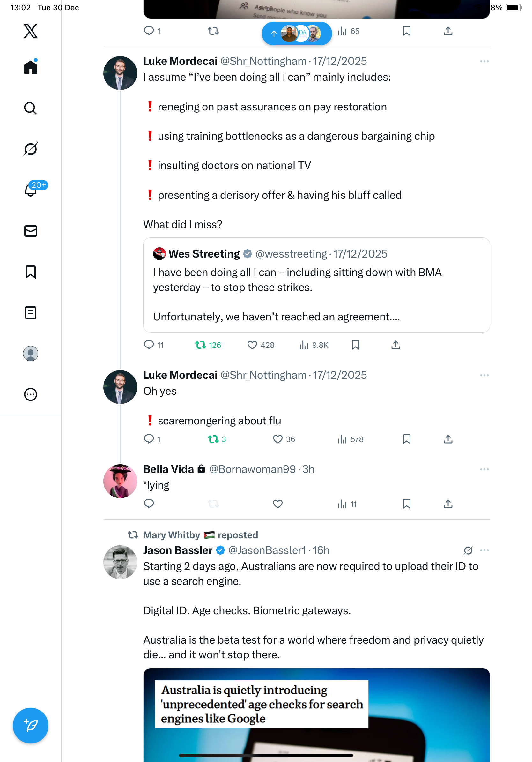This screenshot has width=532, height=762.
Task: Tap the compose new post button
Action: (31, 726)
